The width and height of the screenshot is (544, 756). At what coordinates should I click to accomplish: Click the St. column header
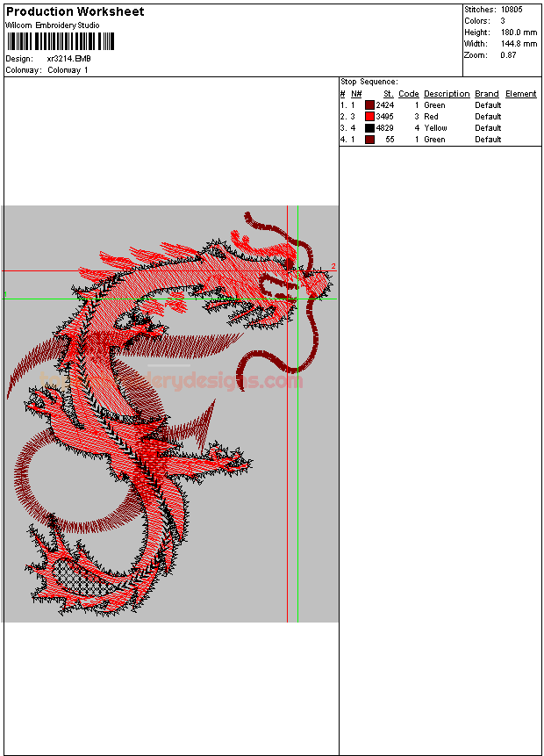[x=389, y=94]
